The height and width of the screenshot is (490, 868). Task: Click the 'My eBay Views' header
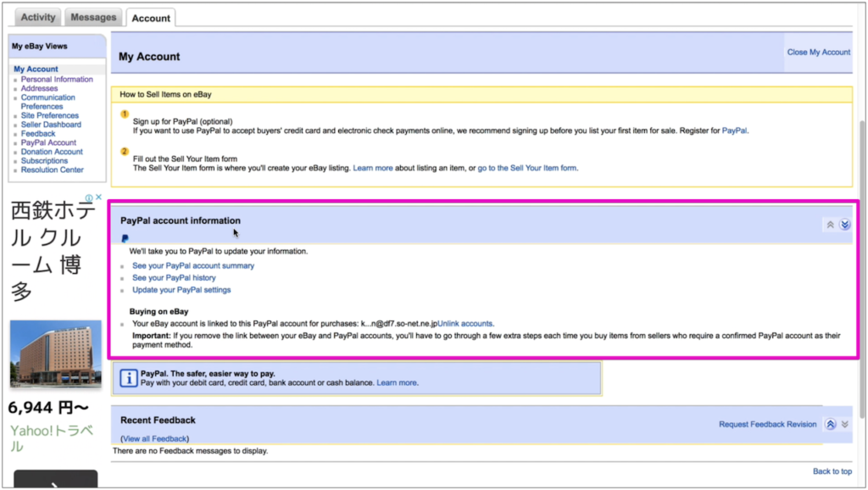click(x=39, y=47)
